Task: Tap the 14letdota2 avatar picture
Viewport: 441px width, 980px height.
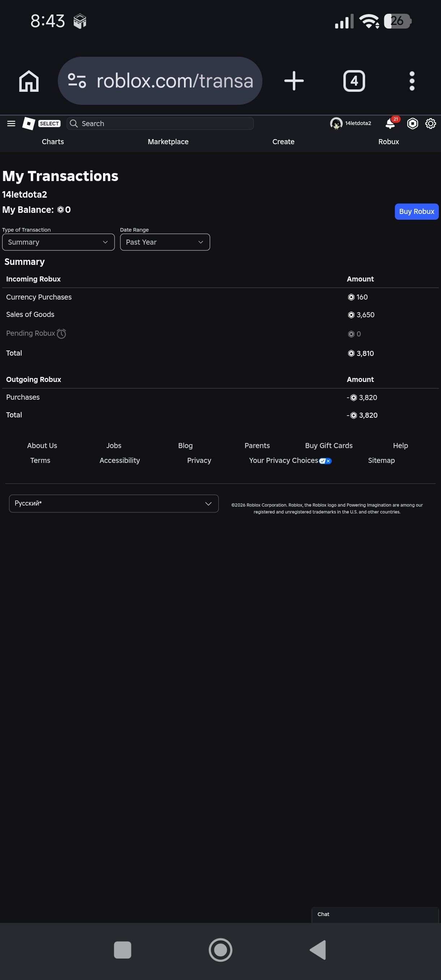Action: tap(336, 123)
